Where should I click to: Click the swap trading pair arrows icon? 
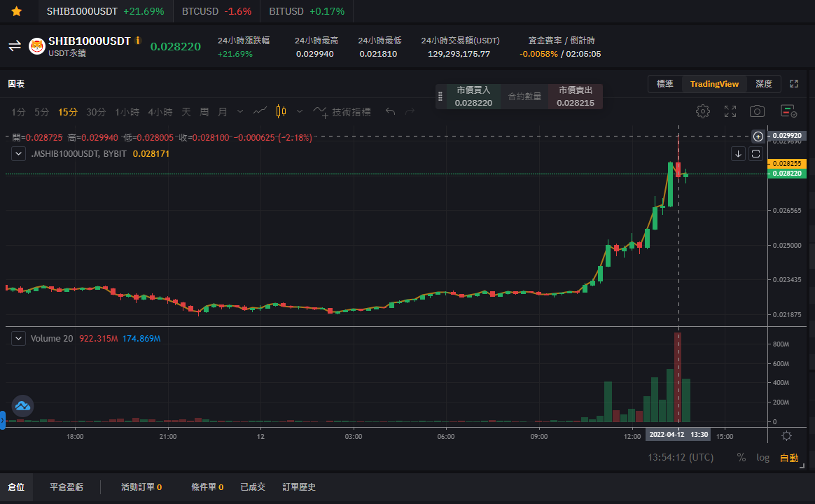click(15, 45)
